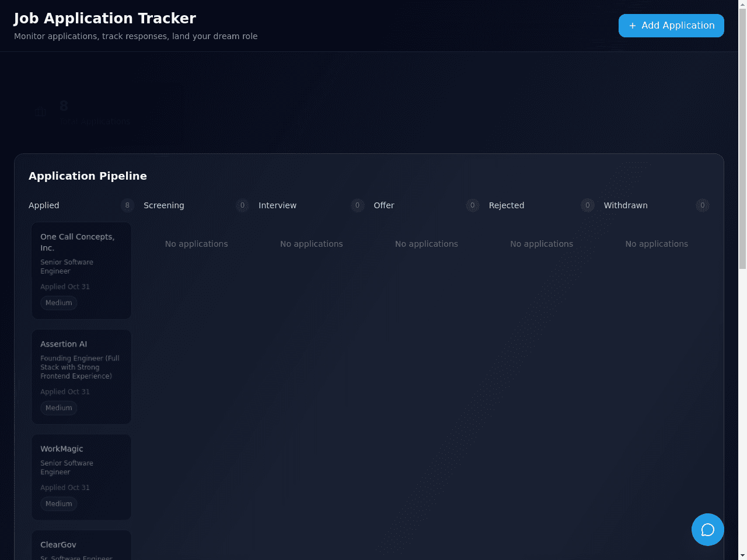
Task: Click Medium badge on One Call Concepts card
Action: click(59, 303)
